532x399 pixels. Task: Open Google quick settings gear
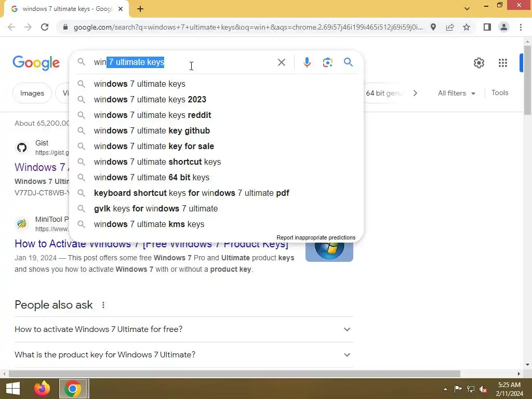tap(478, 63)
